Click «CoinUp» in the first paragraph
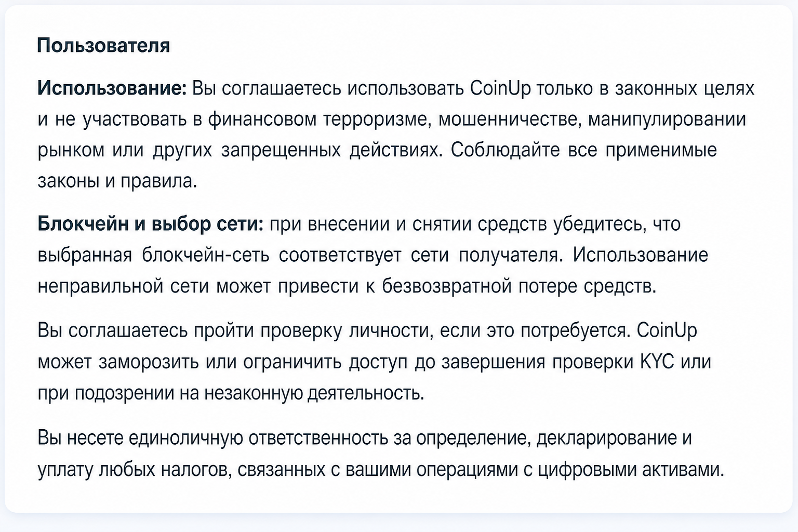The height and width of the screenshot is (532, 798). click(x=500, y=88)
